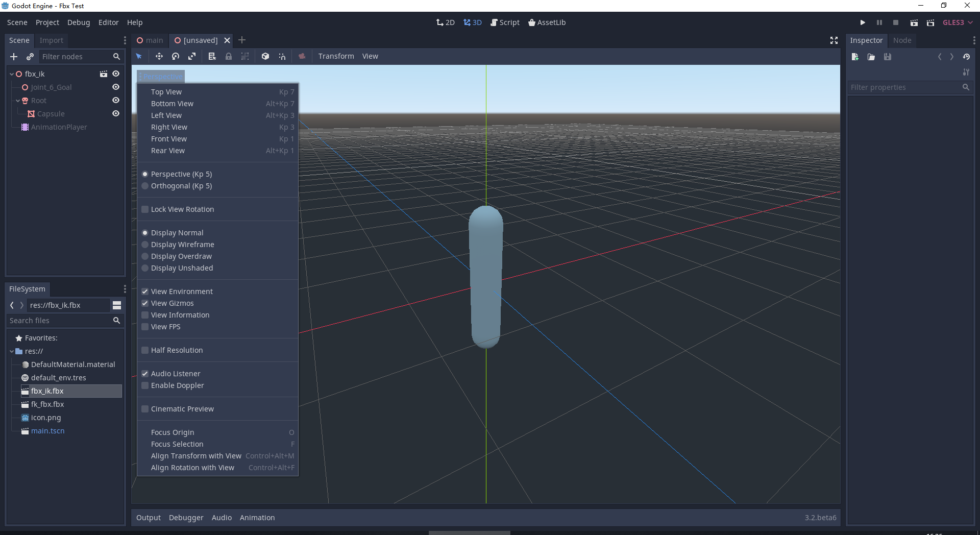Select Front View from the perspective menu
The width and height of the screenshot is (980, 535).
coord(169,138)
